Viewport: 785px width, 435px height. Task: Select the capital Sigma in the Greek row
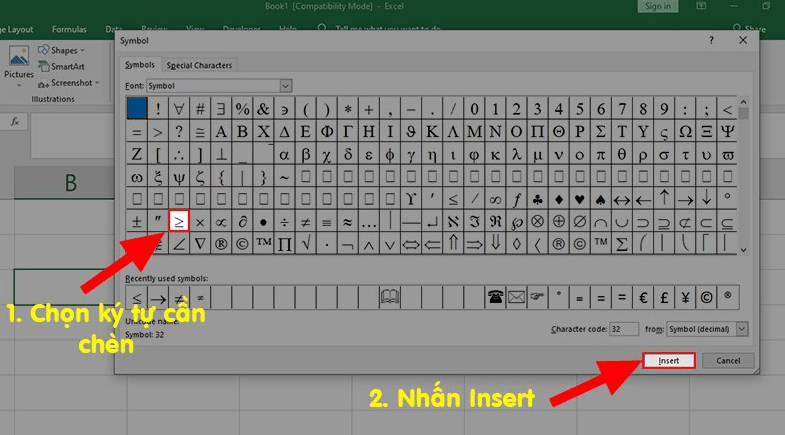coord(601,132)
